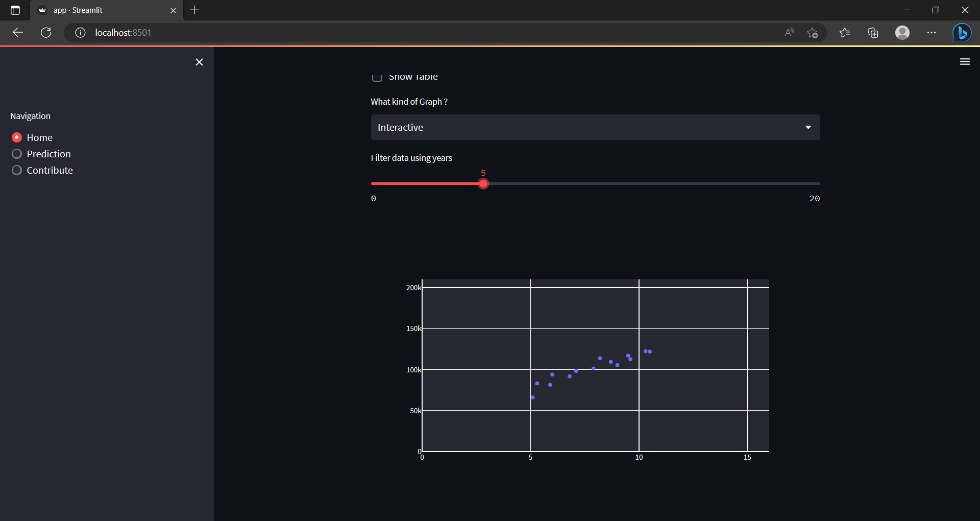This screenshot has width=980, height=521.
Task: Select the Contribute radio option
Action: [x=16, y=170]
